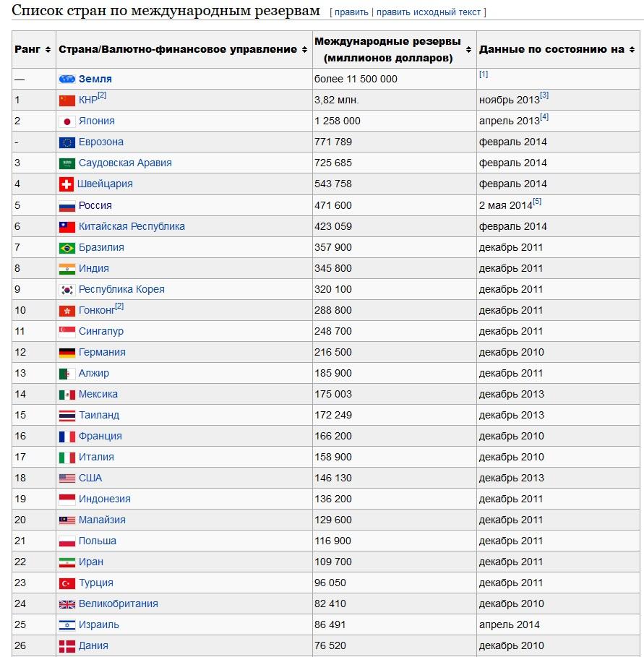Click footnote reference [5] beside 2 мая 2014
The width and height of the screenshot is (644, 657).
[537, 202]
